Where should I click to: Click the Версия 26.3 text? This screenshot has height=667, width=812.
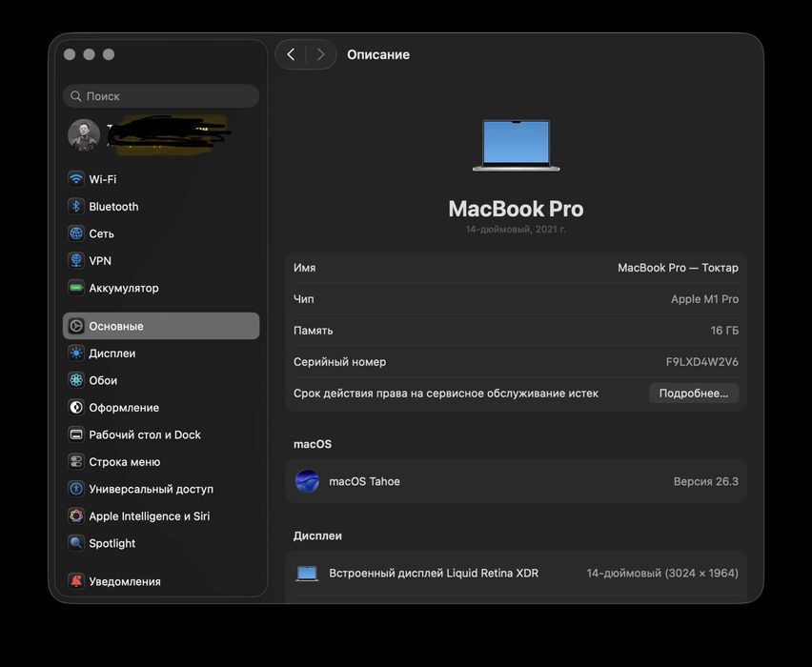706,481
